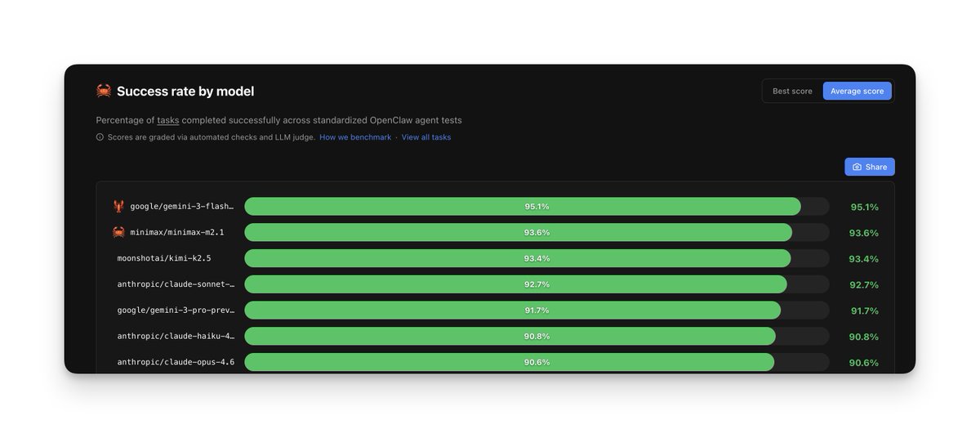Select the minimax/minimax-m2.1 model name
Image resolution: width=980 pixels, height=438 pixels.
tap(177, 232)
